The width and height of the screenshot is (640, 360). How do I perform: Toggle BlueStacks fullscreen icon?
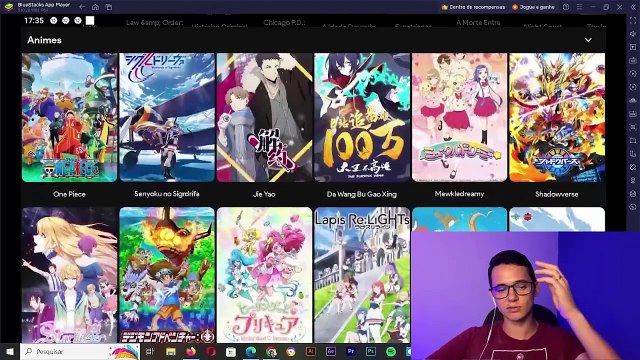point(633,20)
